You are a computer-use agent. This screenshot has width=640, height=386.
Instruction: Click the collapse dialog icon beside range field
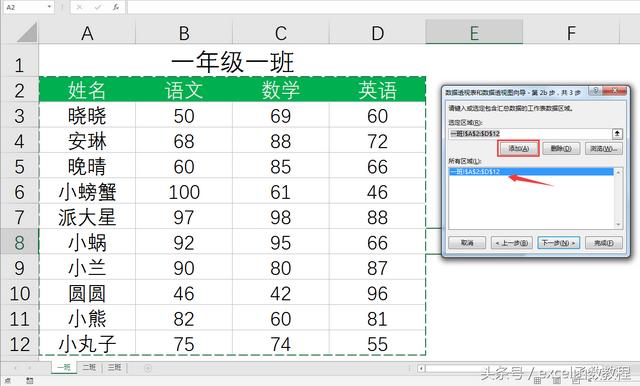(617, 133)
